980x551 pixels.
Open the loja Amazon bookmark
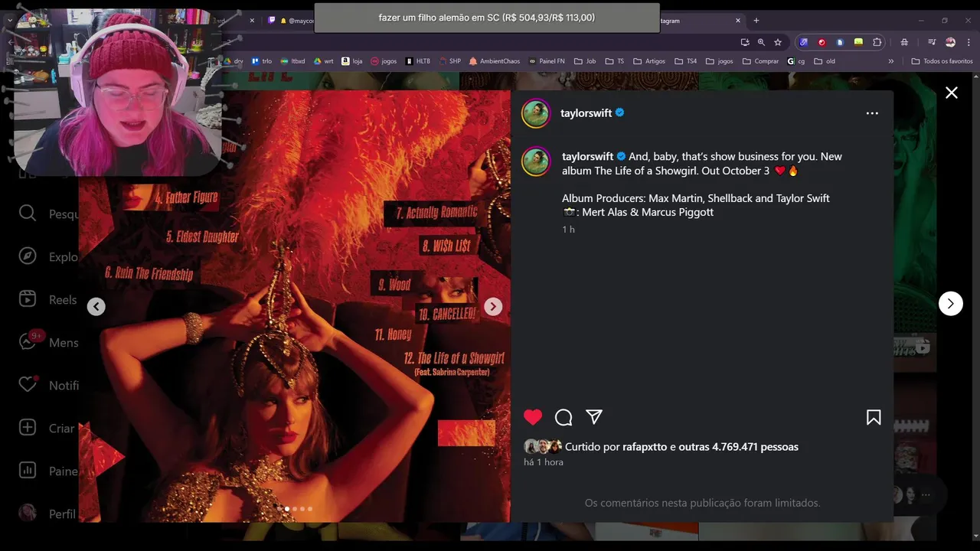(352, 61)
